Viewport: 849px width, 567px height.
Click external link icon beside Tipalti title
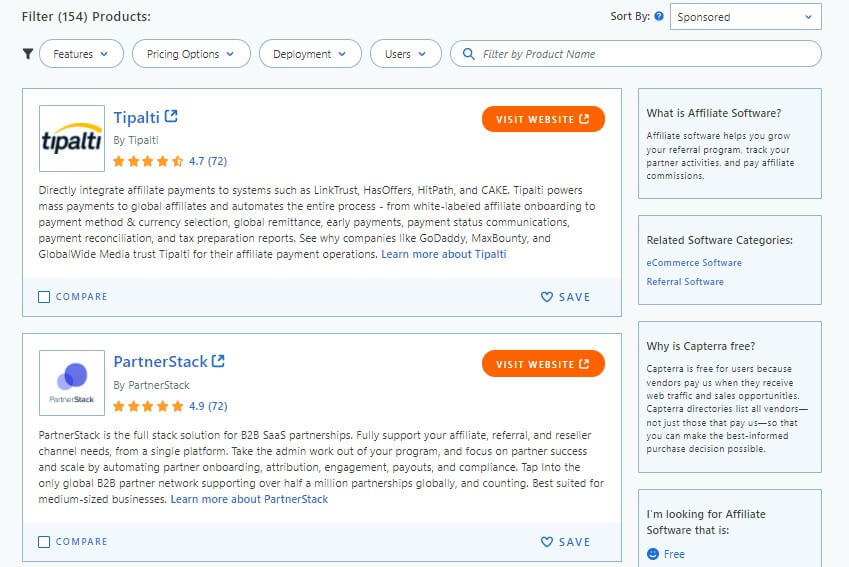[171, 117]
